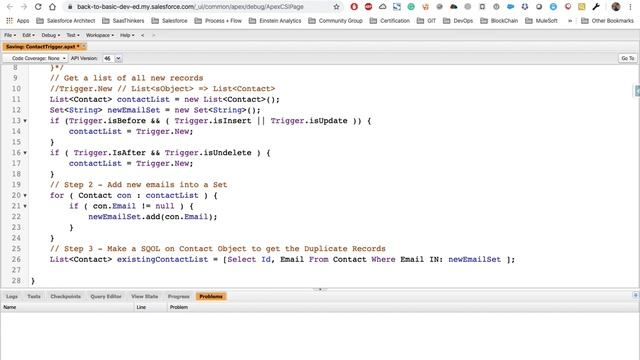This screenshot has width=640, height=360.
Task: Show hidden bookmarks with the double chevron
Action: [570, 21]
